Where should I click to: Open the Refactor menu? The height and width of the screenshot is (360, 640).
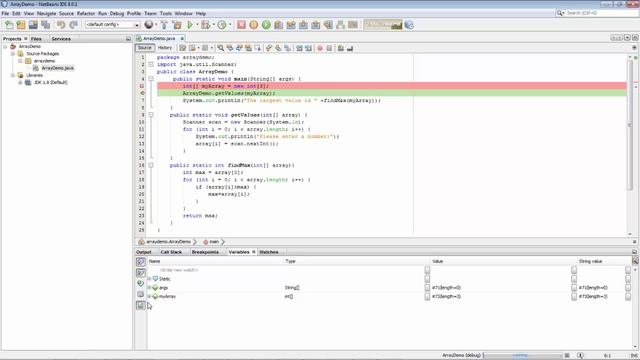click(x=86, y=13)
